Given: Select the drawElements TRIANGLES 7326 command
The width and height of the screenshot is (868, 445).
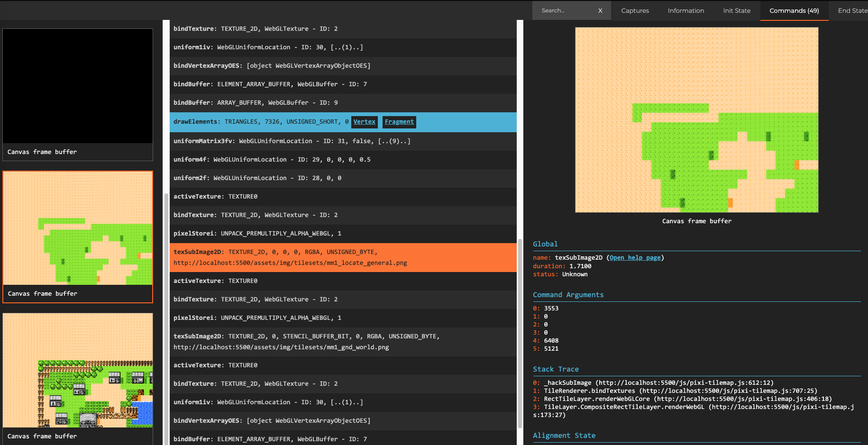Looking at the screenshot, I should pyautogui.click(x=343, y=122).
